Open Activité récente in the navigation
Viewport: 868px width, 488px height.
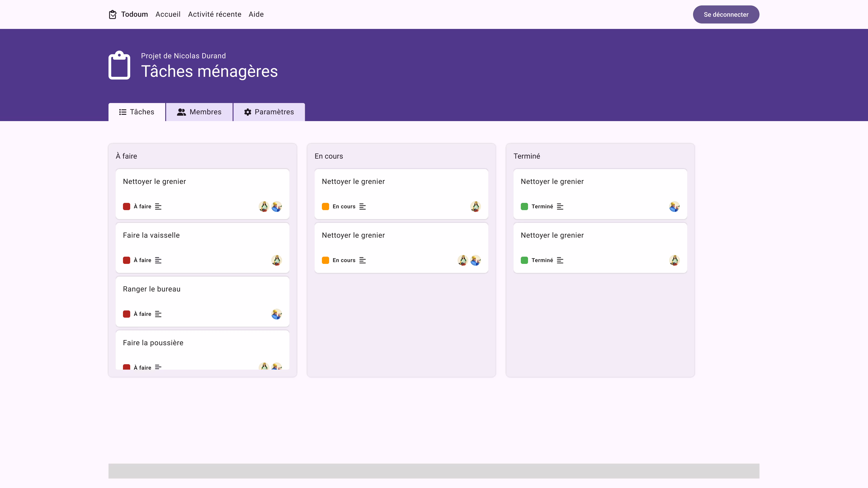(215, 14)
